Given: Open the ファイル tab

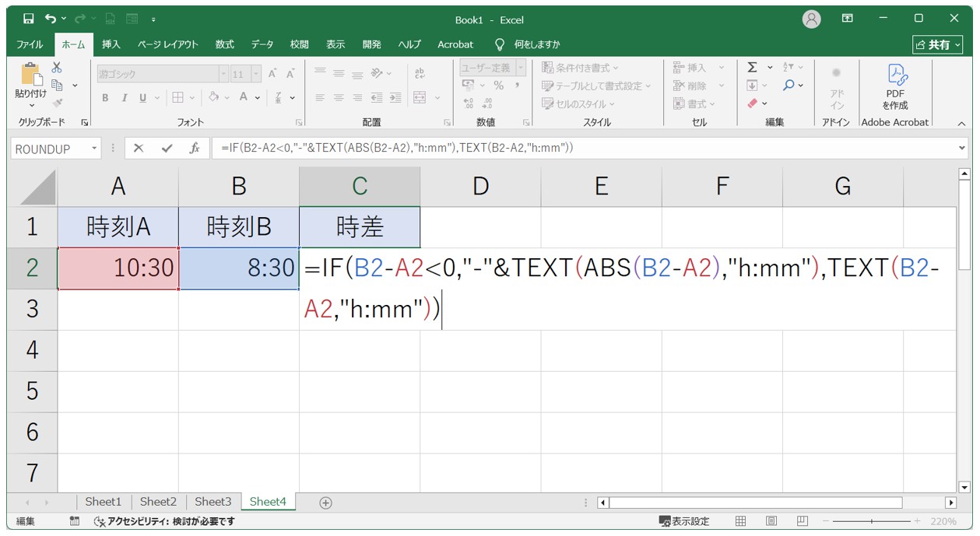Looking at the screenshot, I should click(30, 44).
